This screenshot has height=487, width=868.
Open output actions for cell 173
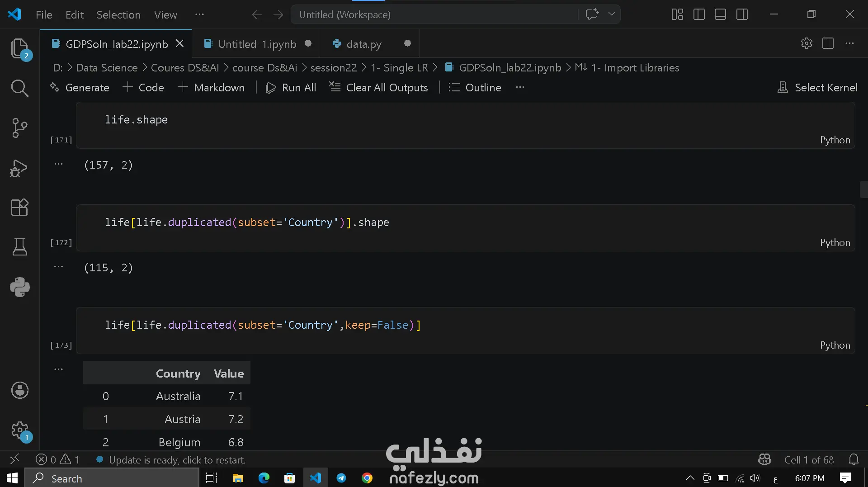[58, 369]
